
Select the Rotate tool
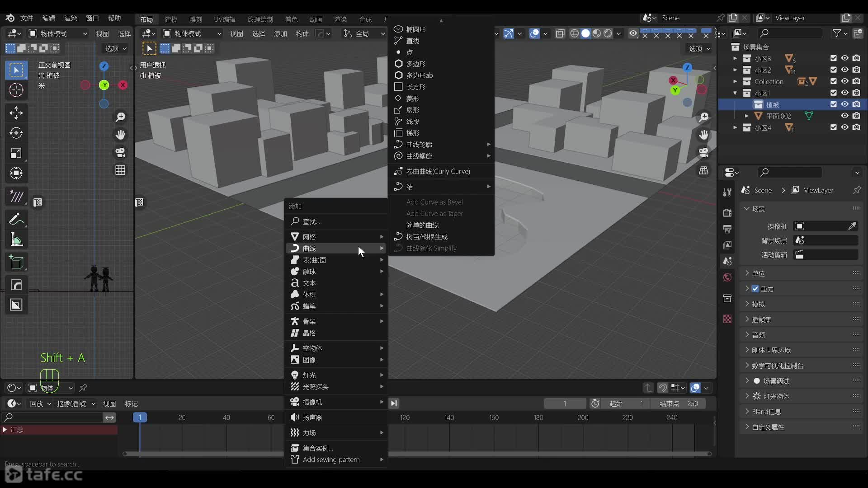click(x=16, y=133)
